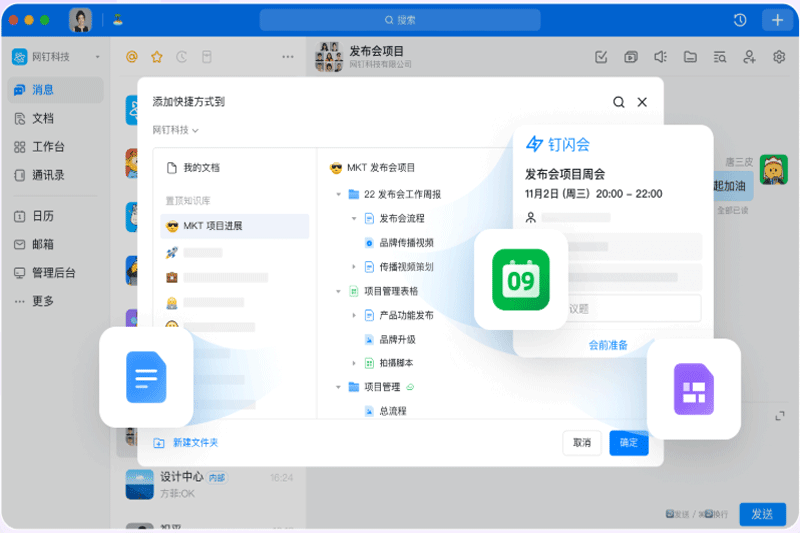Open group settings gear icon

[779, 57]
